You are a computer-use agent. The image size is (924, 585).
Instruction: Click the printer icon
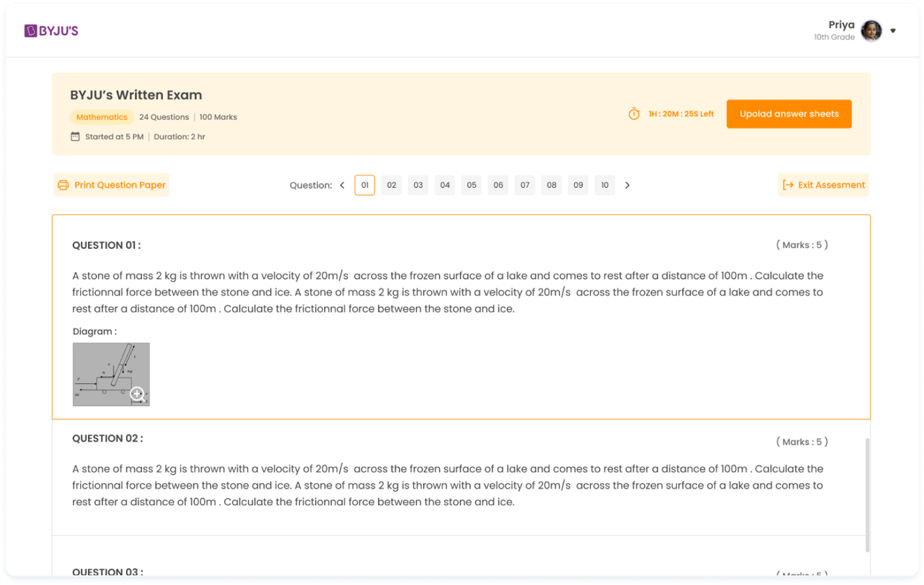click(x=63, y=185)
